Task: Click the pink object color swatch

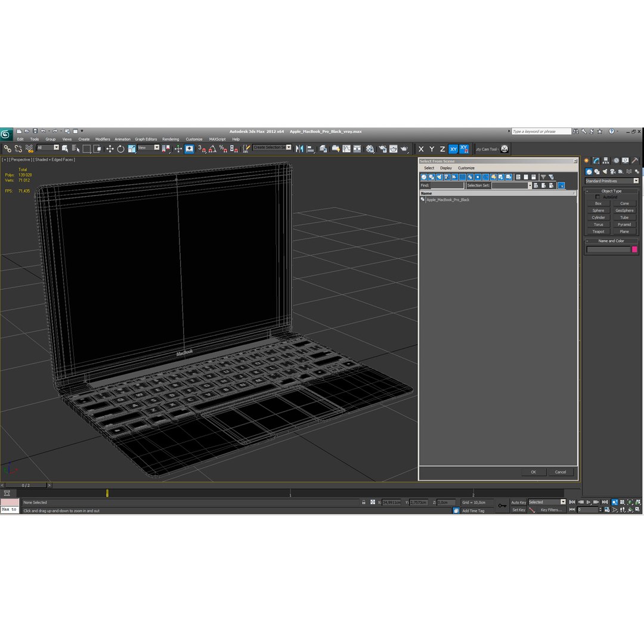Action: (x=634, y=249)
